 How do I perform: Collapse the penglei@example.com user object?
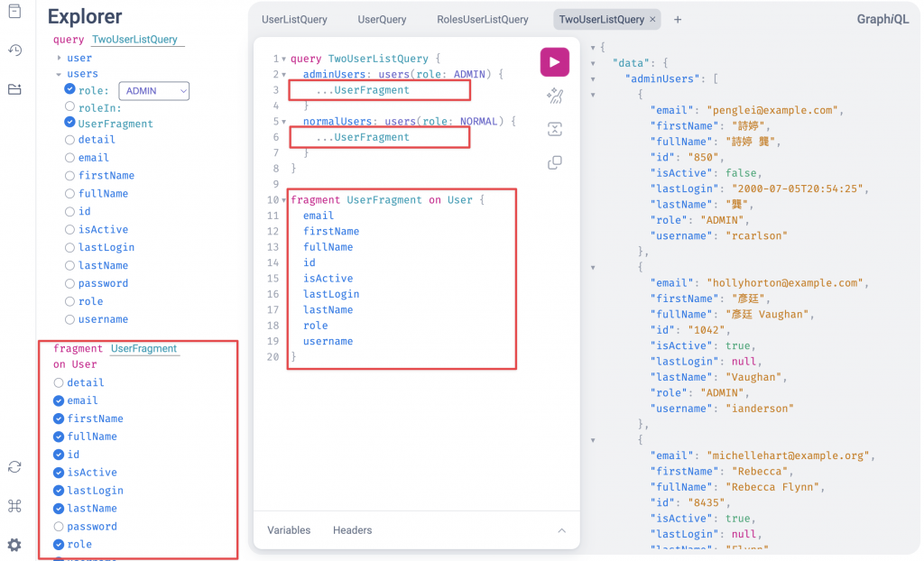tap(593, 95)
